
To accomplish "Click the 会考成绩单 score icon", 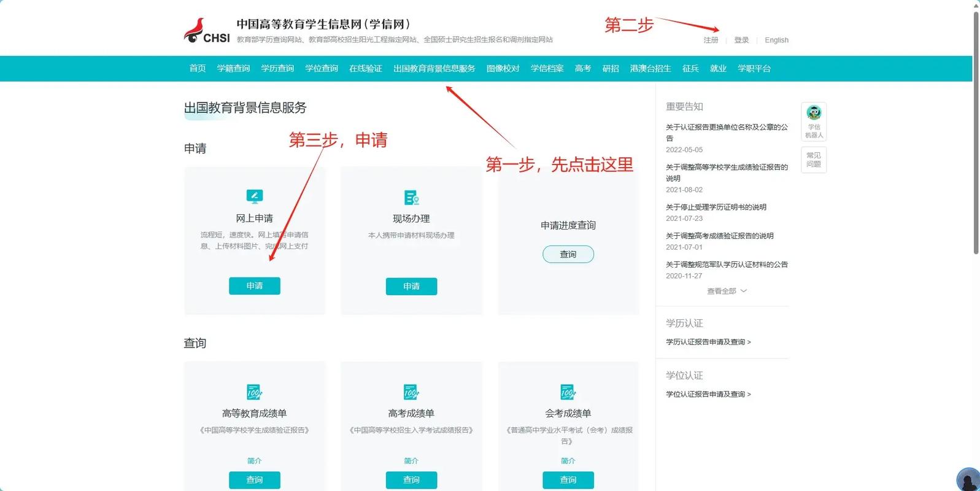I will click(x=568, y=392).
